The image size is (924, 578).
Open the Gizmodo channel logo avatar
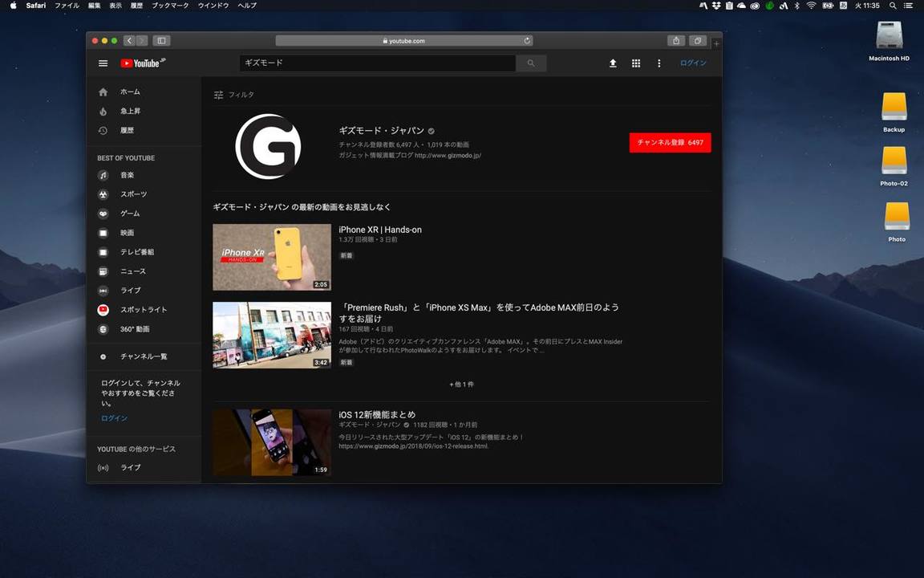point(268,146)
